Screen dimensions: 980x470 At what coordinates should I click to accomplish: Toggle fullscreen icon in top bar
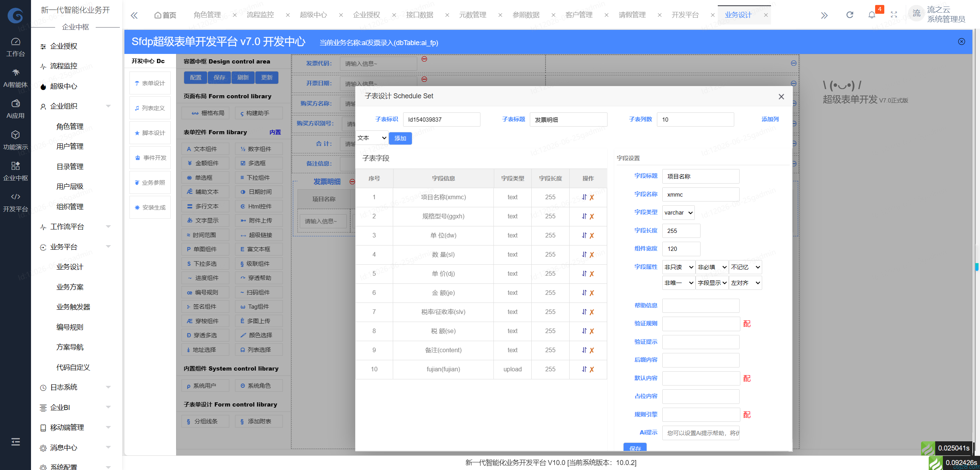pos(894,15)
